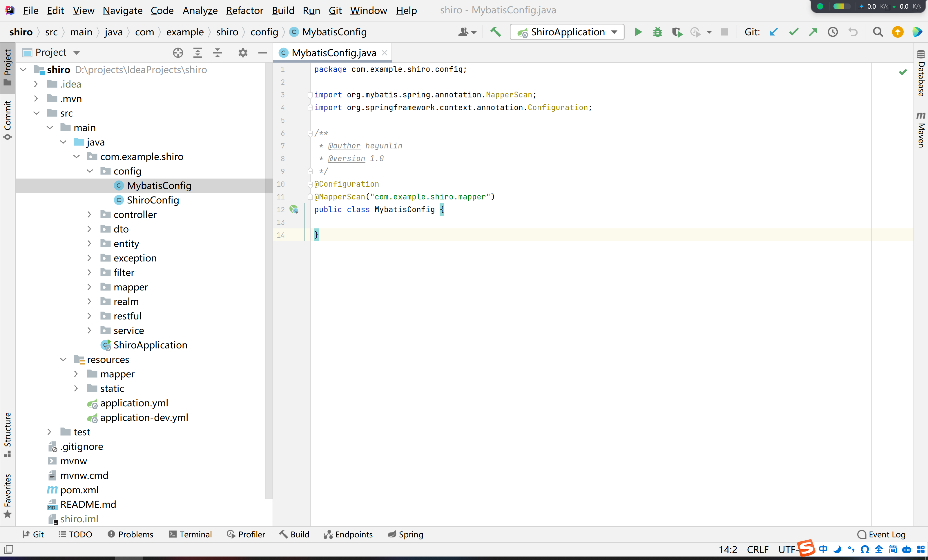Push commits with the Git push arrow
This screenshot has height=560, width=928.
tap(813, 32)
